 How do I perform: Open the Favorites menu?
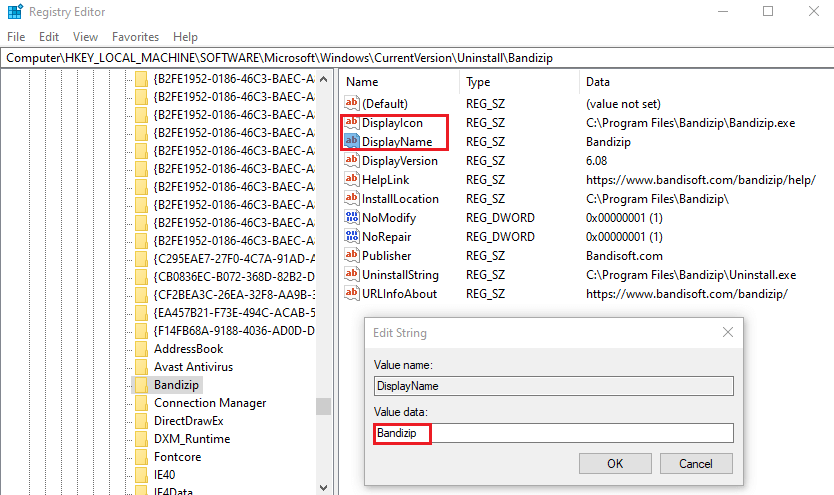coord(136,37)
